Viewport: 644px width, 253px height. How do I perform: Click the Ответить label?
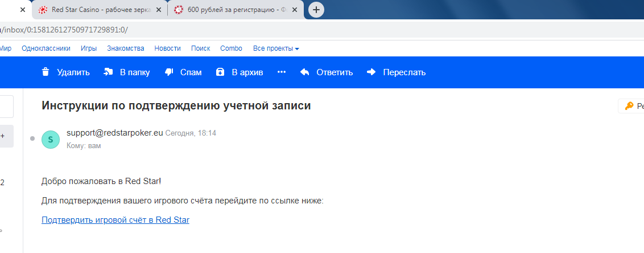pyautogui.click(x=335, y=72)
